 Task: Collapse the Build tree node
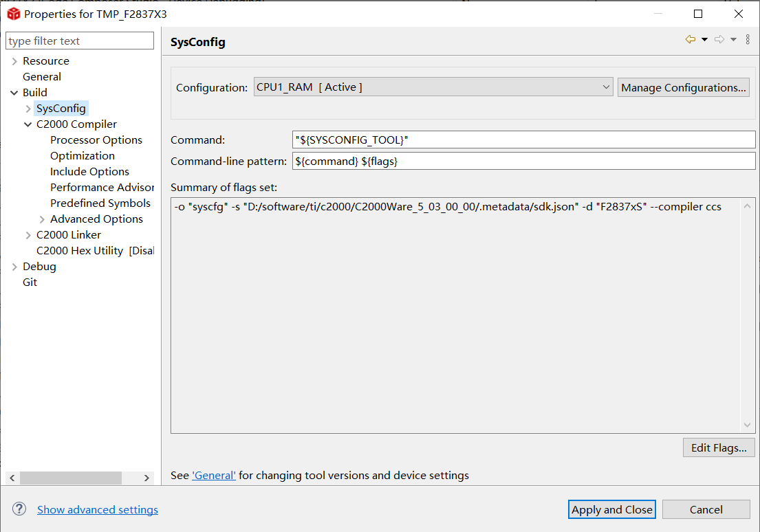(14, 93)
